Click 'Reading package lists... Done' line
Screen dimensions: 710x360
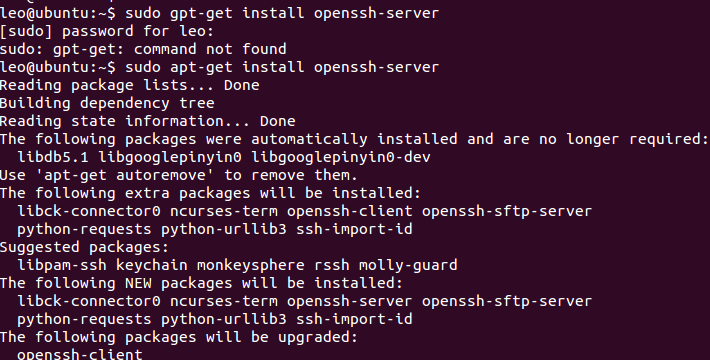coord(130,85)
